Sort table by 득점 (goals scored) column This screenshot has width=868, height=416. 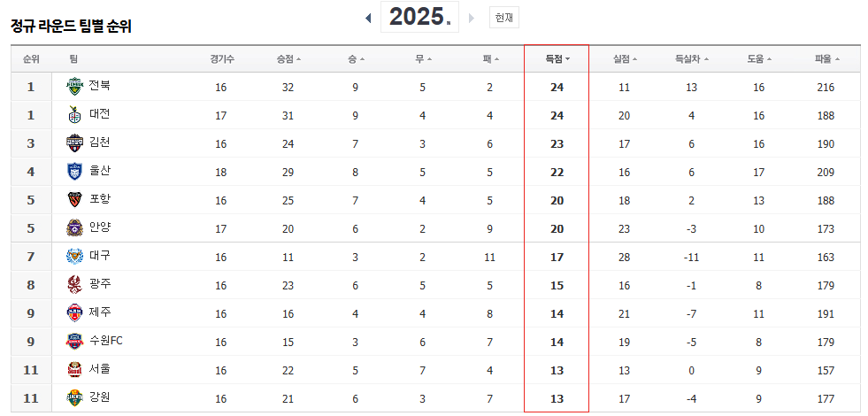tap(557, 59)
